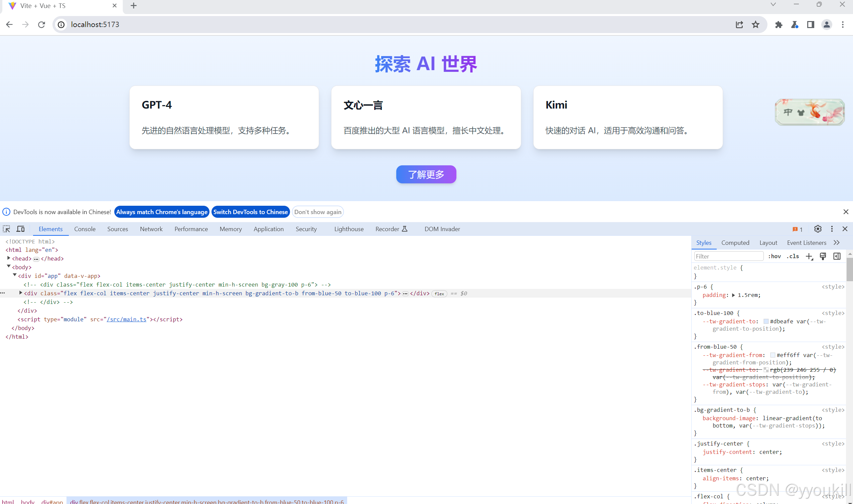This screenshot has width=853, height=504.
Task: Click the toggle sidebar panel icon
Action: point(837,256)
